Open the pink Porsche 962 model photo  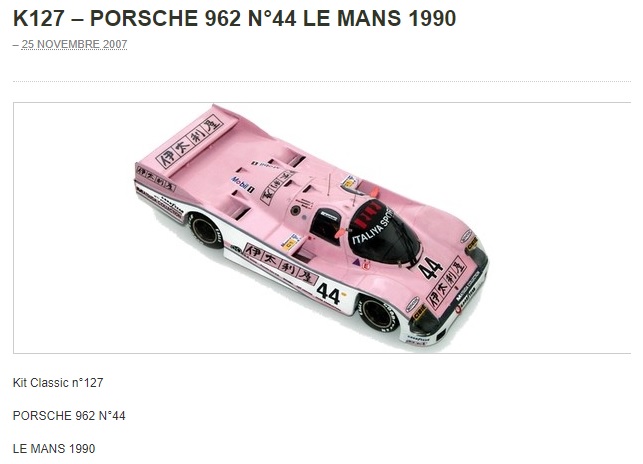(312, 226)
